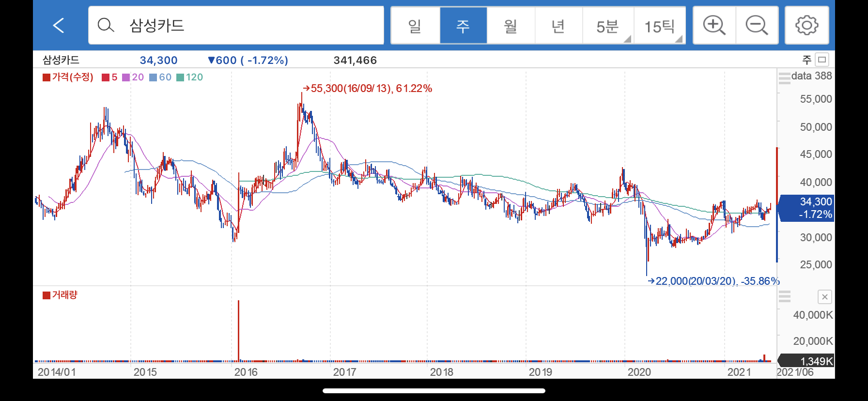Switch to the 일 daily chart tab

tap(415, 26)
